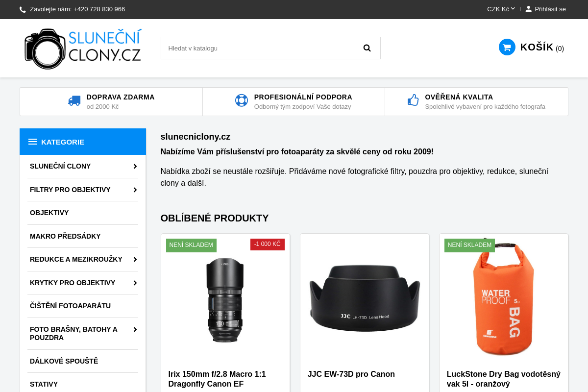Screen dimensions: 588x392
Task: Open the Krytky pro objektivy category link
Action: coord(73,283)
